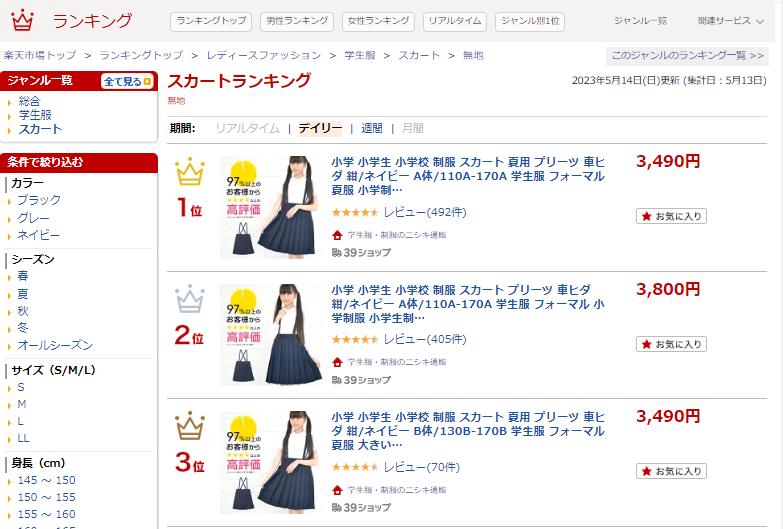Filter by オールシーズン season
The width and height of the screenshot is (783, 529).
[55, 345]
